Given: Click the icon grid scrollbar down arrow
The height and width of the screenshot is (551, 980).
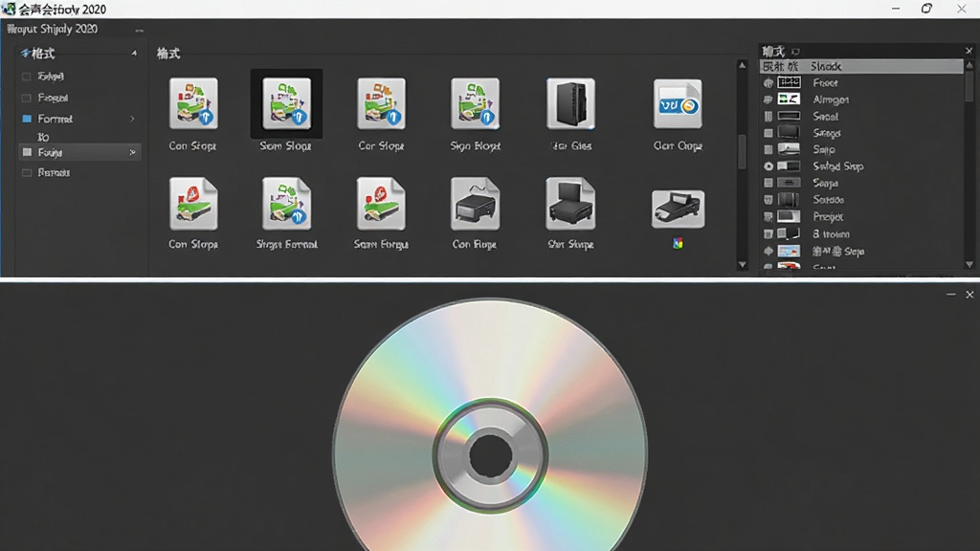Looking at the screenshot, I should point(742,265).
